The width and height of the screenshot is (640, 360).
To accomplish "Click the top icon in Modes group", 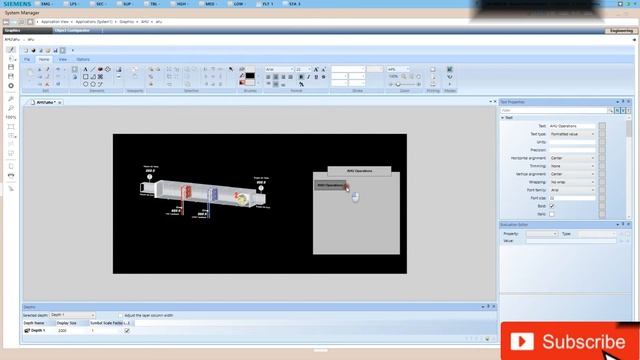I will (x=449, y=69).
